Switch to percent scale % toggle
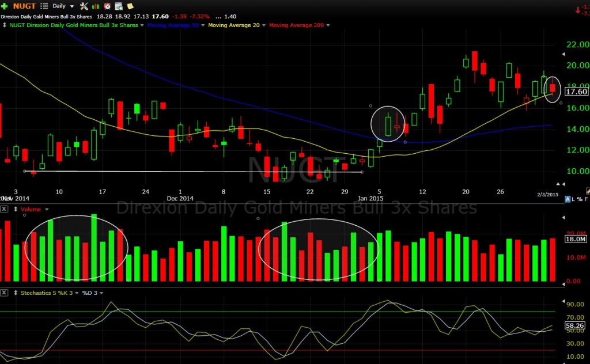This screenshot has width=590, height=364. pos(580,199)
